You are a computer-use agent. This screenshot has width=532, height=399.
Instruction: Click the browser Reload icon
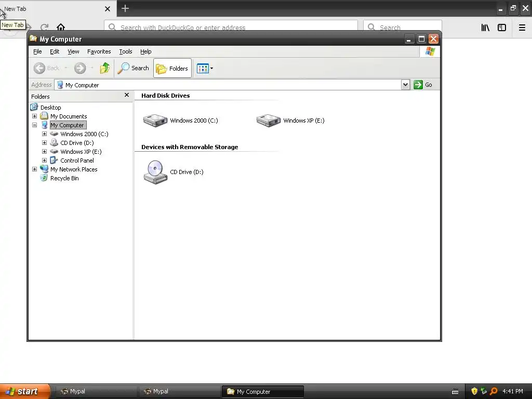[x=45, y=27]
